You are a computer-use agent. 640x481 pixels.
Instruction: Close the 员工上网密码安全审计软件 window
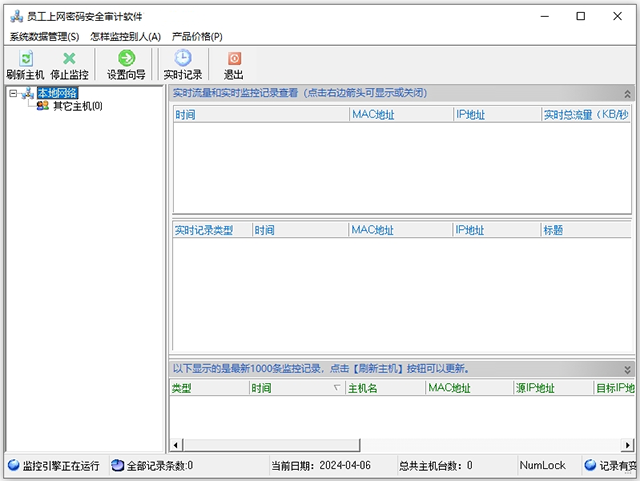coord(617,16)
